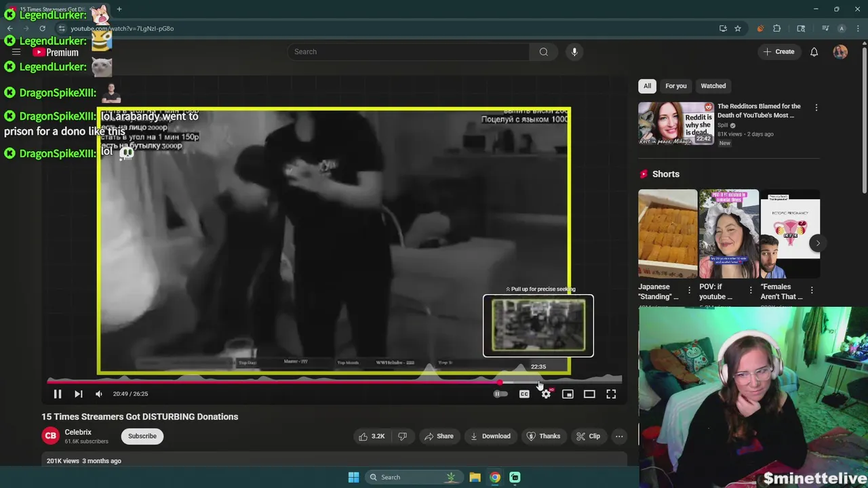The width and height of the screenshot is (868, 488).
Task: Open Redditors Blamed video thumbnail
Action: pyautogui.click(x=676, y=123)
